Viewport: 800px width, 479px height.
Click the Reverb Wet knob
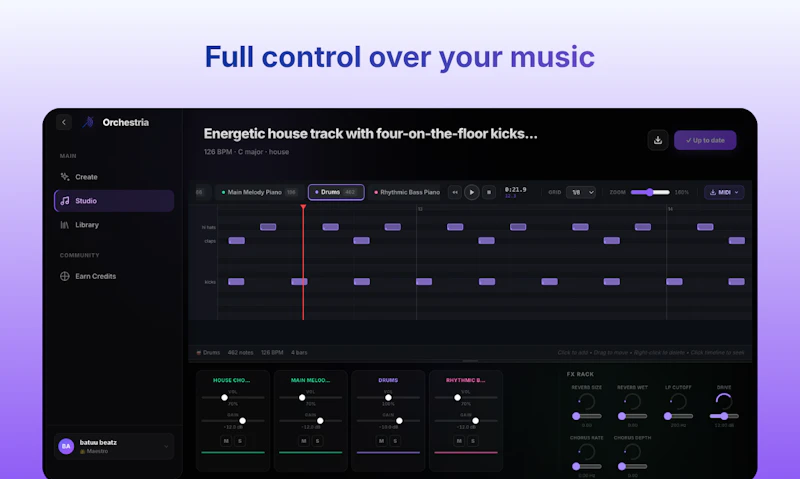[633, 402]
